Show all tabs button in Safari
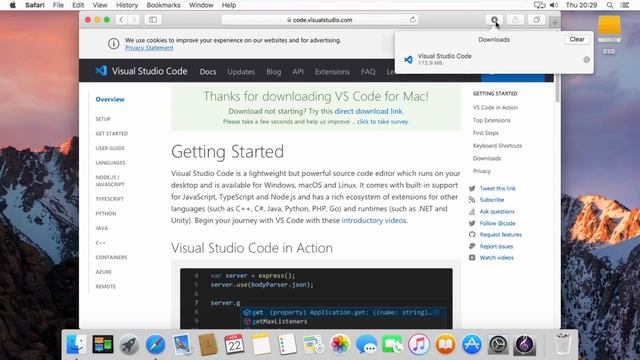Image resolution: width=640 pixels, height=360 pixels. tap(536, 20)
